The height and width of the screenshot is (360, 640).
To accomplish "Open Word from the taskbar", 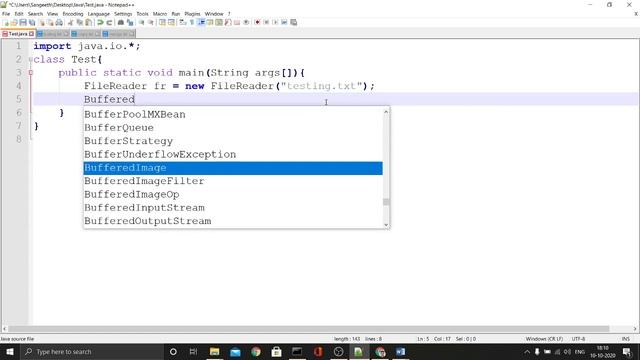I will [400, 351].
